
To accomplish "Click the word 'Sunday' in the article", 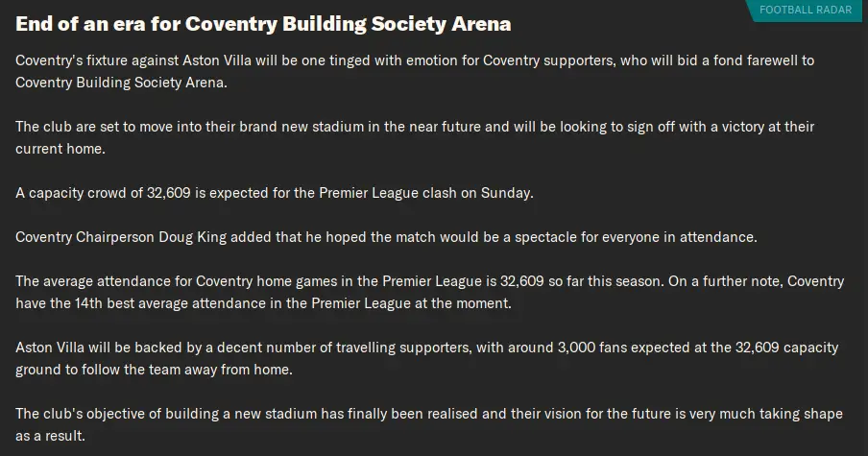I will 505,193.
